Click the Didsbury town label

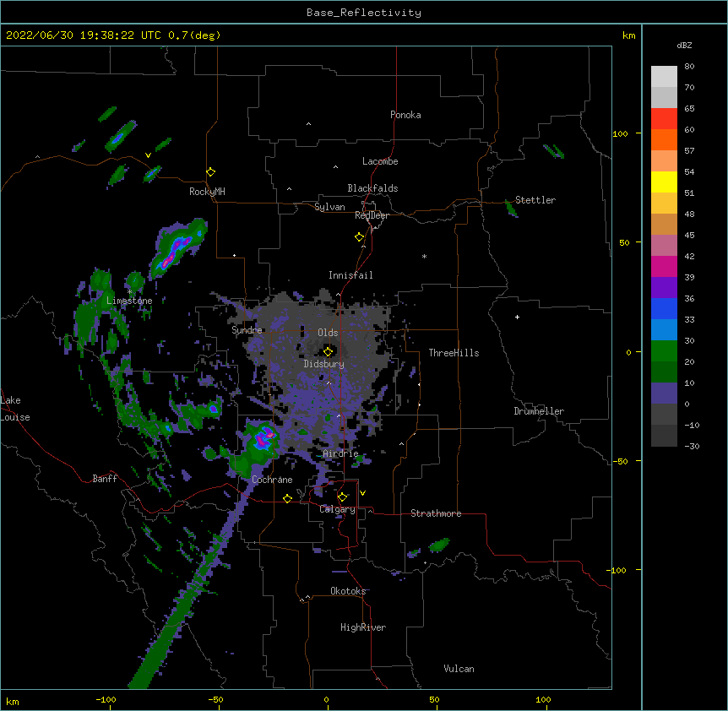tap(324, 364)
